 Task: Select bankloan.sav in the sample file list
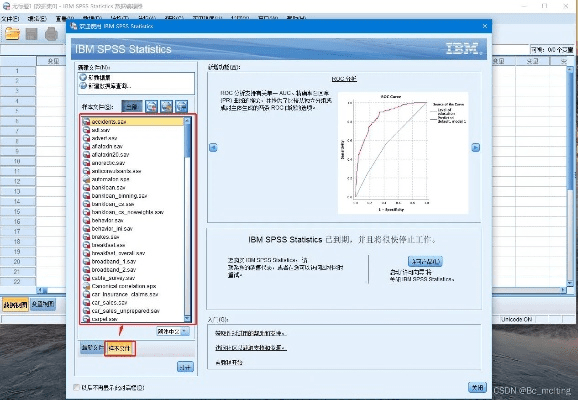click(x=133, y=187)
